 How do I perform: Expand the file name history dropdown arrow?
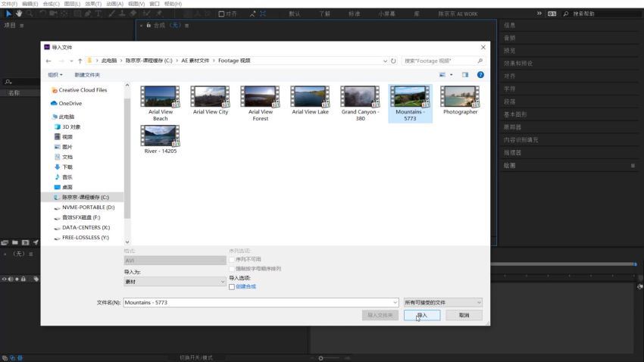[395, 302]
